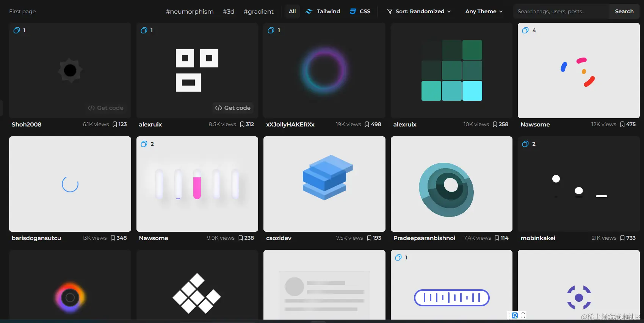Bookmark Pradeepsaranbishnoi's loader with 114 saves
This screenshot has height=323, width=644.
[497, 238]
